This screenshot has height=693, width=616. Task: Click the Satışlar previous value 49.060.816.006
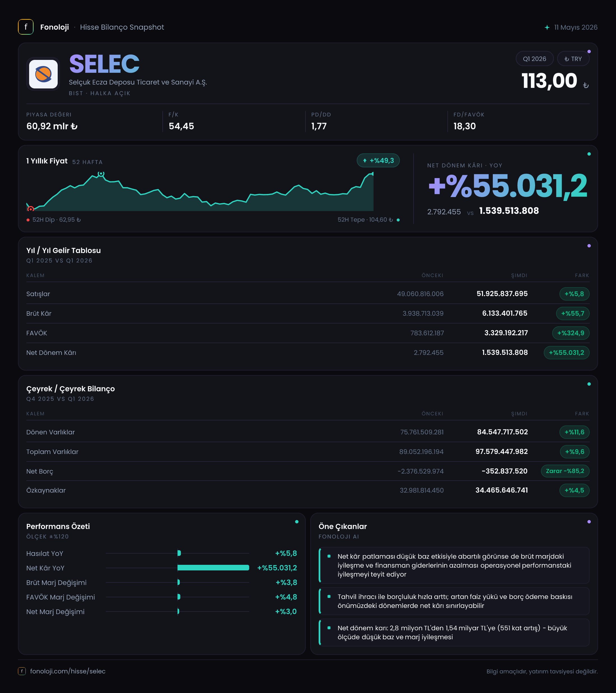tap(420, 294)
